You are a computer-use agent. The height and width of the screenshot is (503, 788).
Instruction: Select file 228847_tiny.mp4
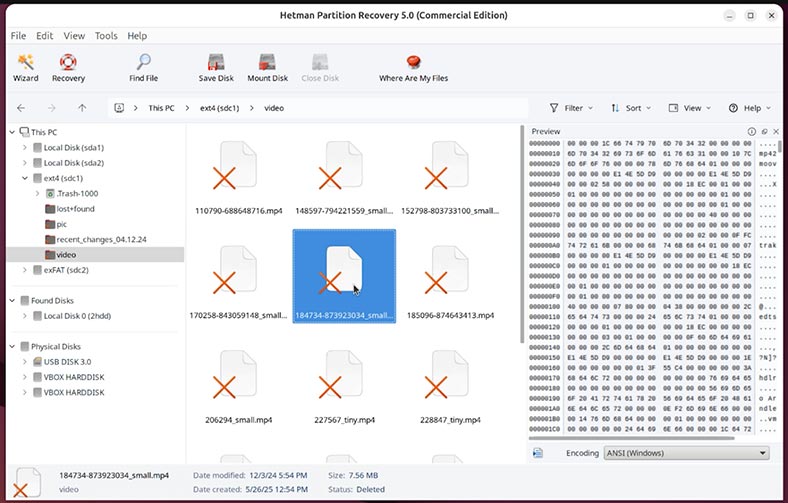[x=450, y=387]
